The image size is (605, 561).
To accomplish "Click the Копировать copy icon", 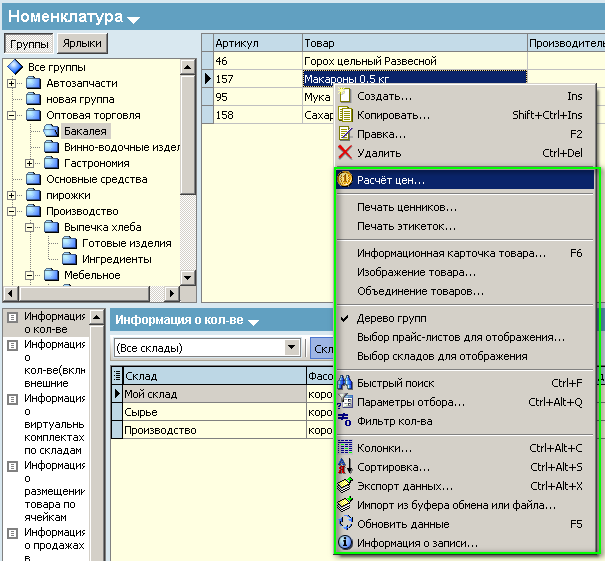I will (x=345, y=115).
